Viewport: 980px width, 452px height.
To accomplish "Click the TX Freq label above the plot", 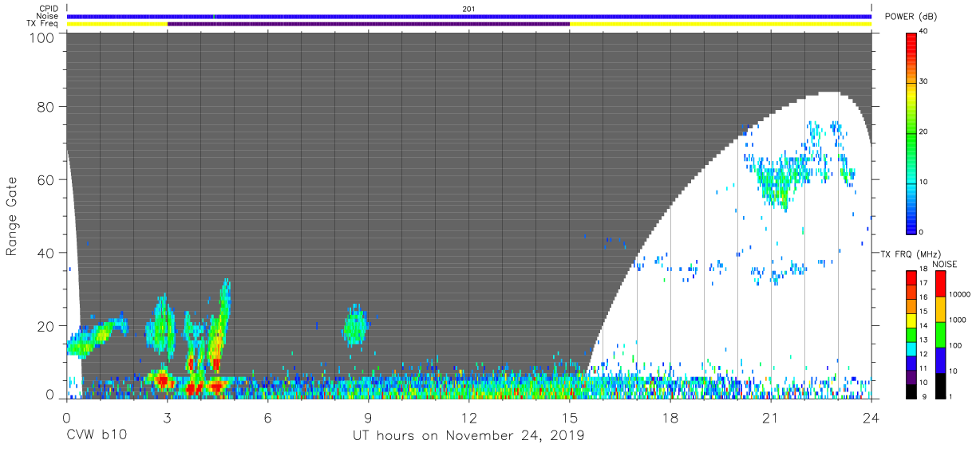I will (43, 24).
